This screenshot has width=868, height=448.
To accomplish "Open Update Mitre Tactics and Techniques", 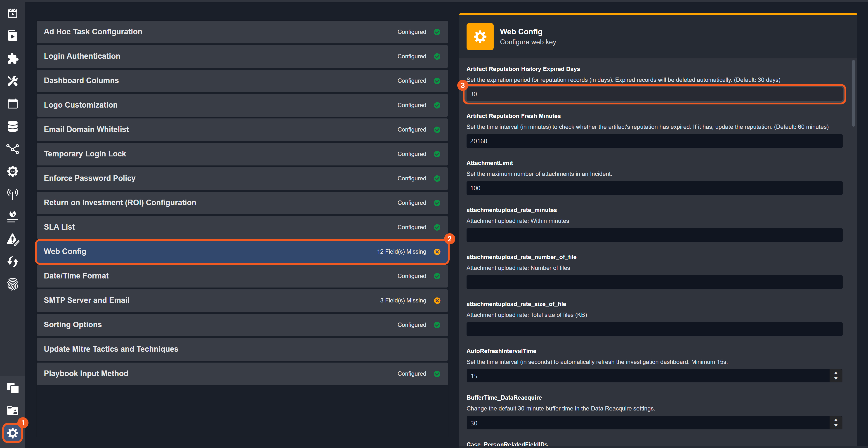I will point(242,349).
